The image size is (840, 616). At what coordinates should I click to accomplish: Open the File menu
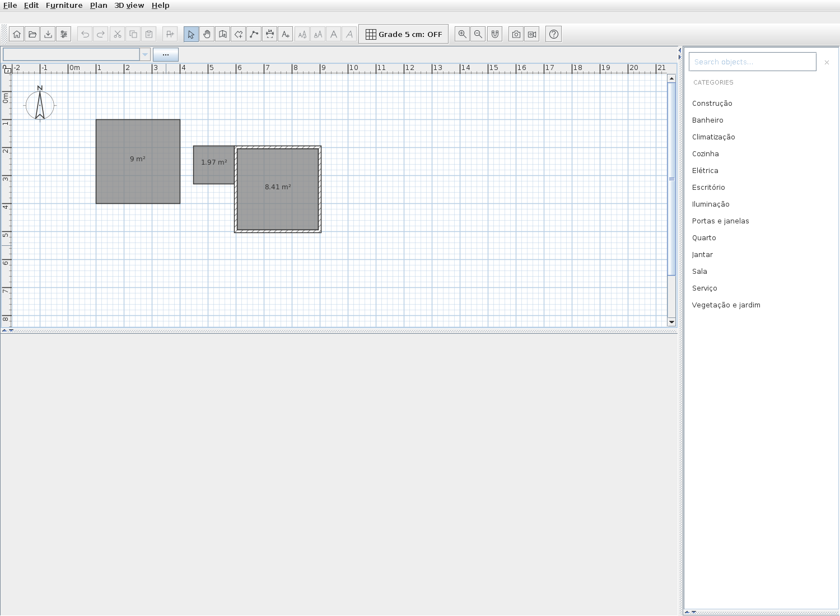tap(10, 5)
